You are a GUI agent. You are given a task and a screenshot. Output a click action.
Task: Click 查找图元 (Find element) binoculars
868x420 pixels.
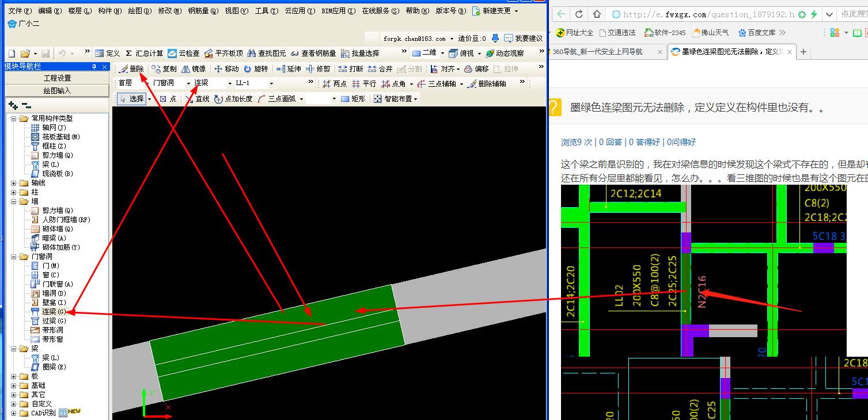point(267,54)
